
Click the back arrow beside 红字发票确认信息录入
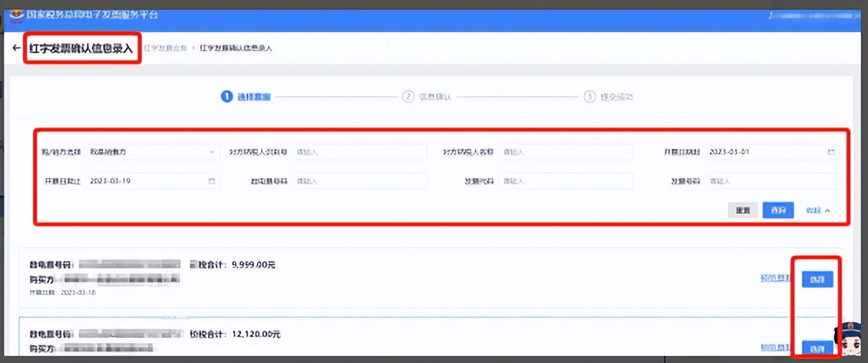tap(16, 48)
